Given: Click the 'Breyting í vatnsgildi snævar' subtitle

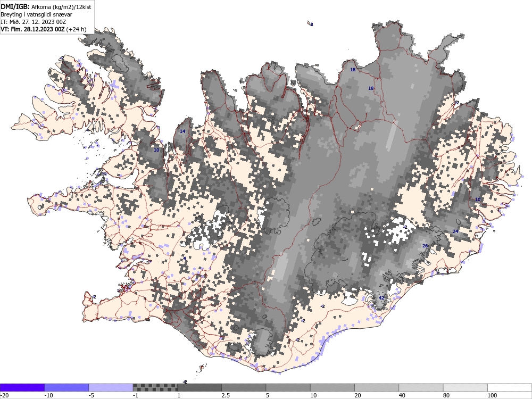Looking at the screenshot, I should click(x=36, y=14).
